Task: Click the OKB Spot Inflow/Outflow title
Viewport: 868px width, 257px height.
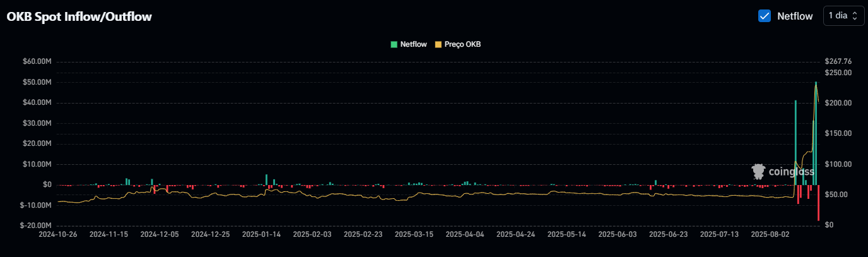Action: click(79, 16)
